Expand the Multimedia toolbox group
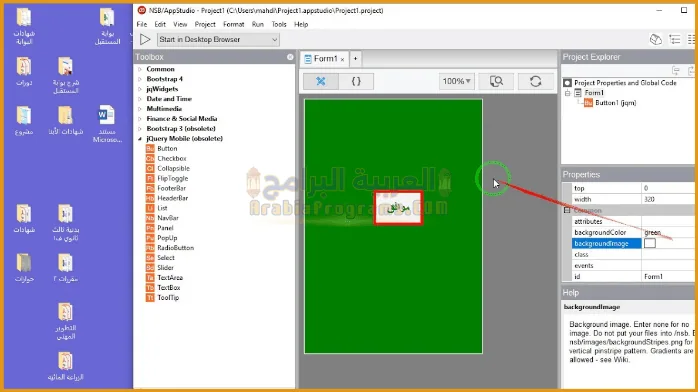Viewport: 698px width, 392px height. pyautogui.click(x=140, y=109)
